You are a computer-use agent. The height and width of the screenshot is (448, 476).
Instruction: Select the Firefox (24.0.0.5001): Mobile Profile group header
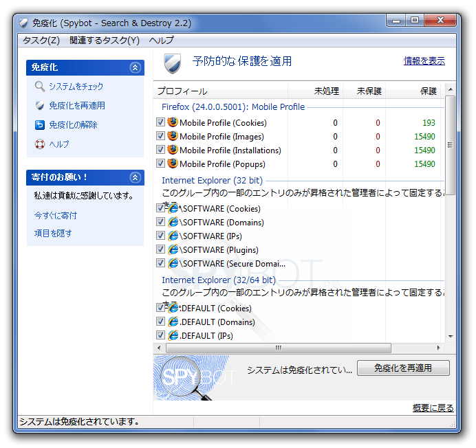(233, 107)
